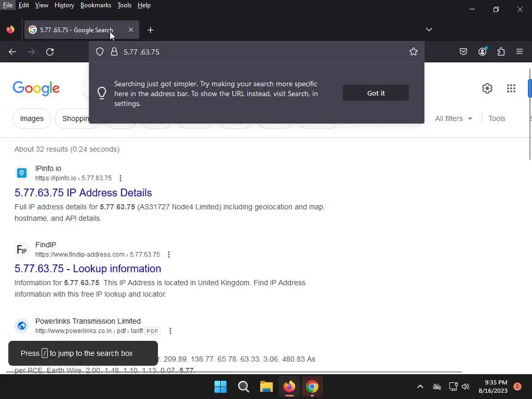Image resolution: width=532 pixels, height=399 pixels.
Task: Click the IPinfo.io site favicon
Action: [x=22, y=173]
